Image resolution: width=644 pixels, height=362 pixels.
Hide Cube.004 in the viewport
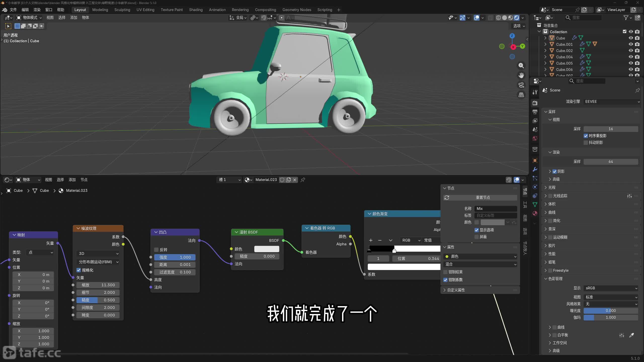(x=631, y=57)
